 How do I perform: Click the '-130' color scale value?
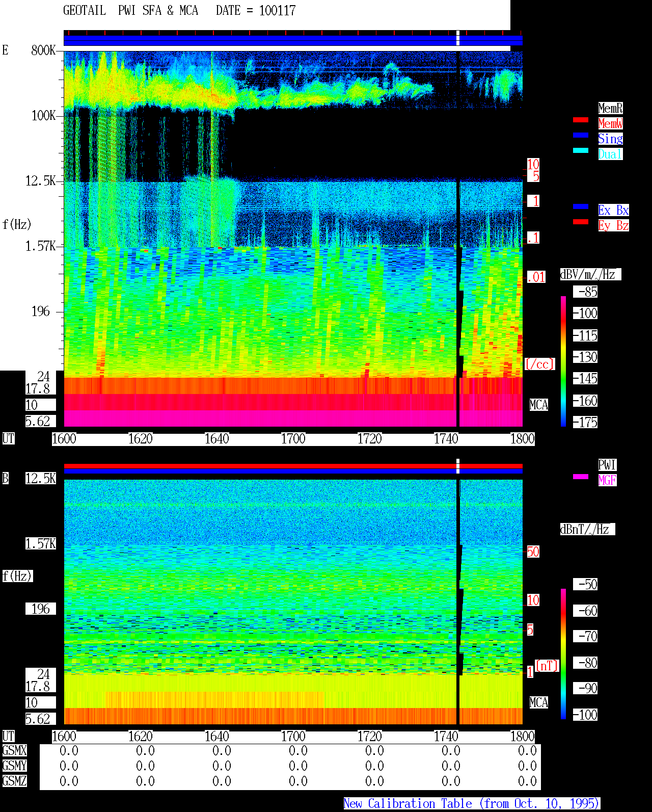click(585, 357)
